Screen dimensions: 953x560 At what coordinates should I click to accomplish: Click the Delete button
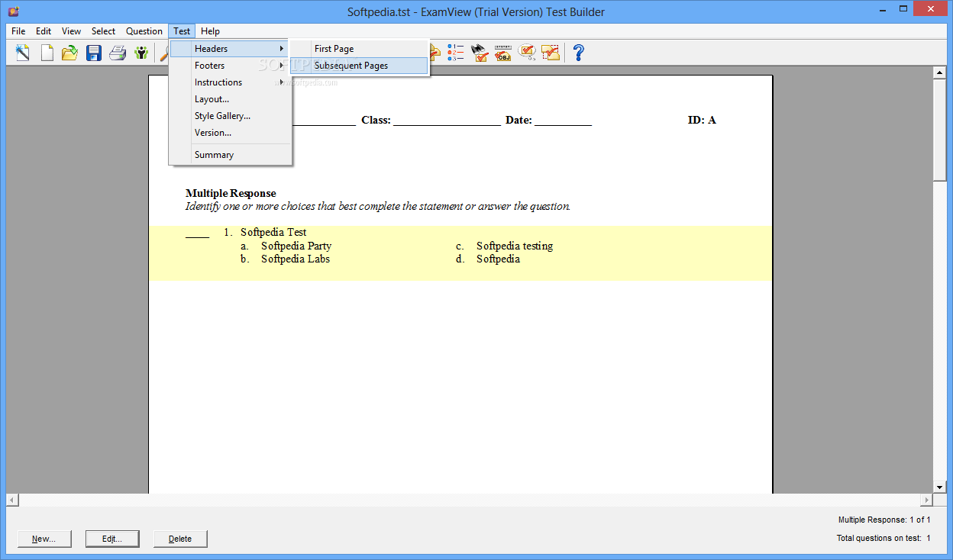[x=180, y=539]
